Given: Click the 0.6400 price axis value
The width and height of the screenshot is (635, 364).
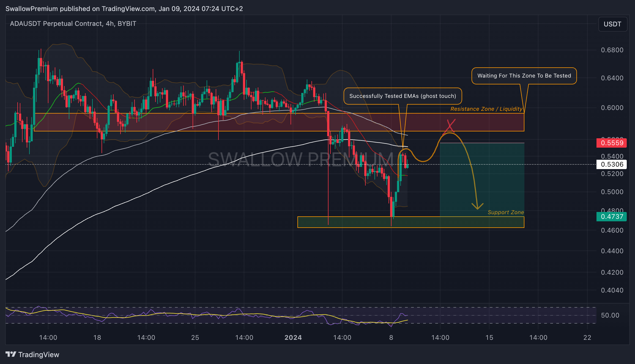Looking at the screenshot, I should click(x=612, y=78).
